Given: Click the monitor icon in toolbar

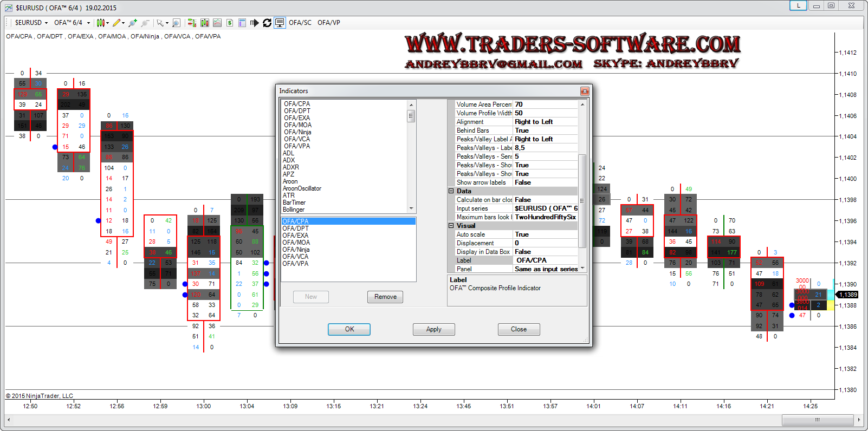Looking at the screenshot, I should (x=280, y=23).
